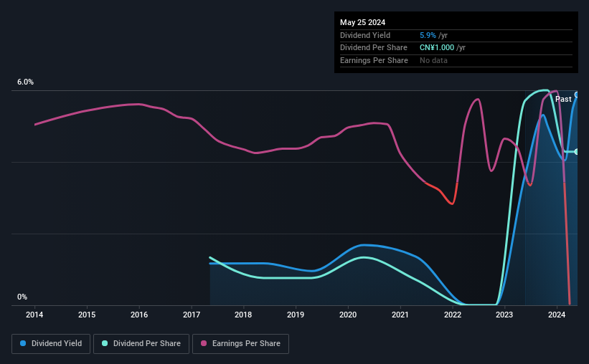Click the 6.0% y-axis label

coord(25,82)
